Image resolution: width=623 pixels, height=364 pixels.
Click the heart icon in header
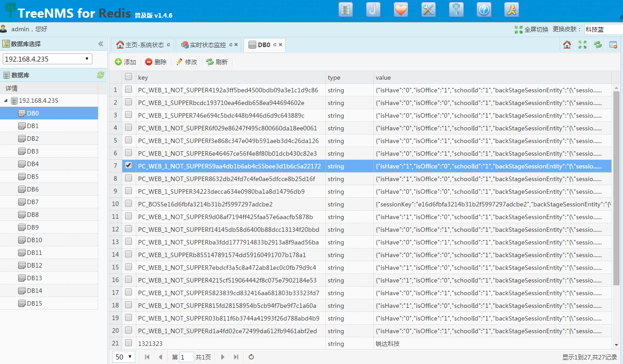point(401,10)
